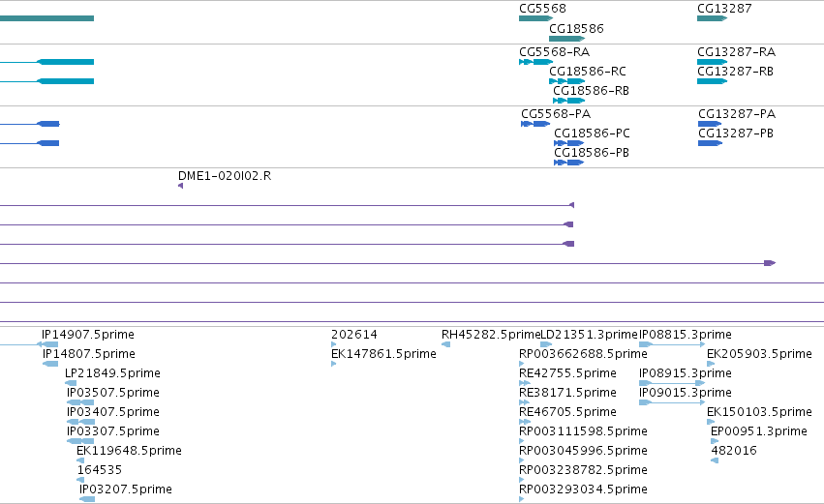Click the CG5568 gene glyph
The image size is (824, 504).
[x=535, y=18]
